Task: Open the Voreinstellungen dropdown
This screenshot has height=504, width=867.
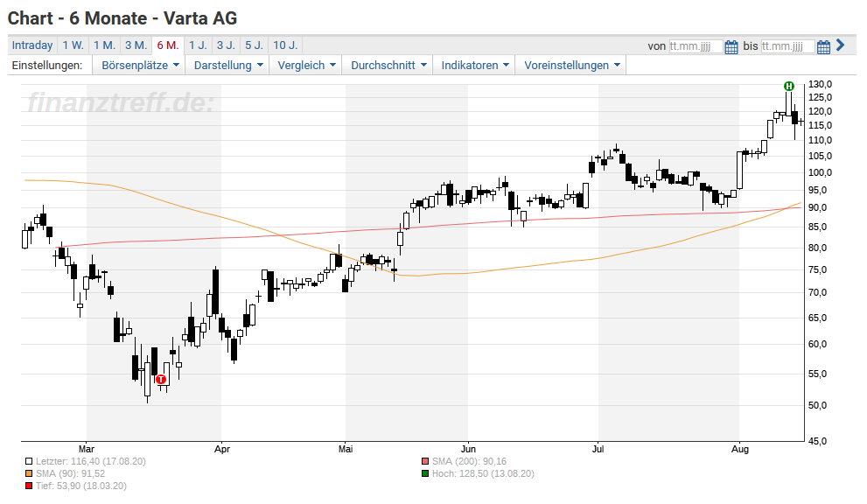Action: pos(572,66)
